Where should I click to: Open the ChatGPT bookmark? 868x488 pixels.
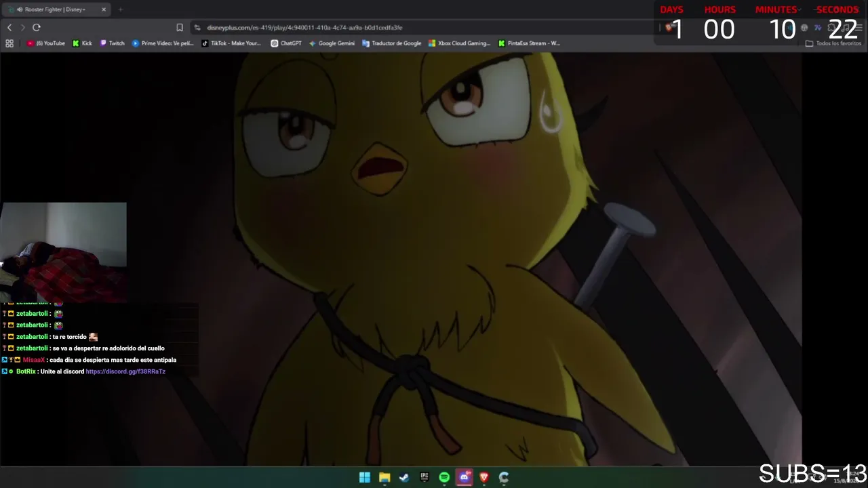tap(286, 43)
